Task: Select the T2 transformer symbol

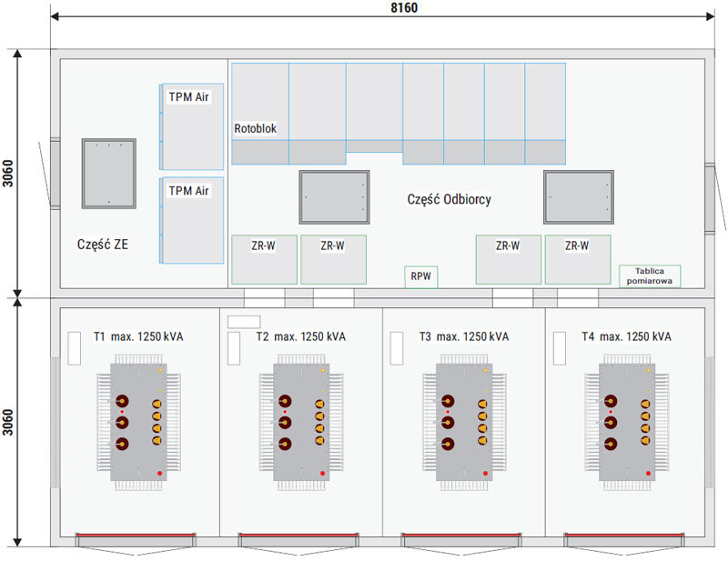Action: 300,423
